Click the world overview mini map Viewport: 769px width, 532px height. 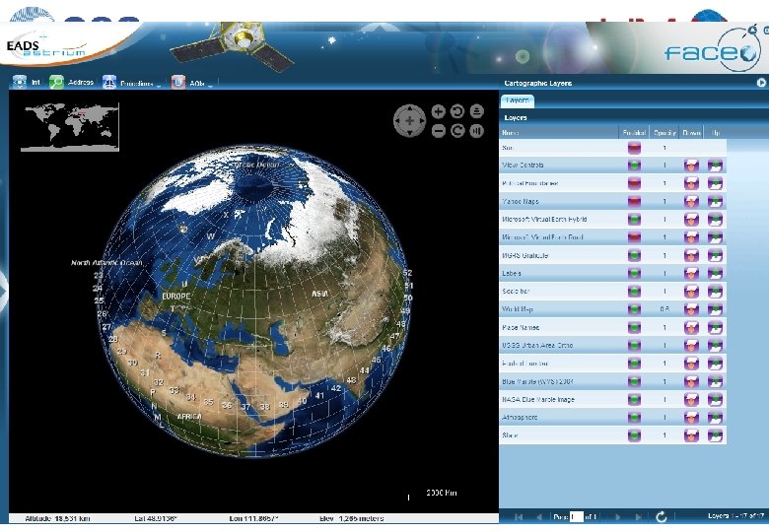point(70,127)
